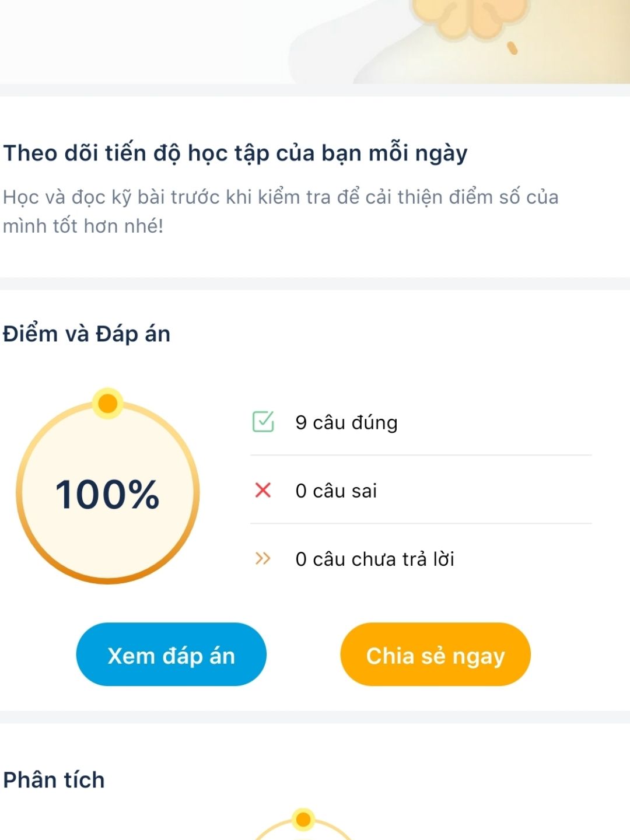Tap the Điểm và Đáp án heading
This screenshot has width=630, height=840.
[x=86, y=334]
